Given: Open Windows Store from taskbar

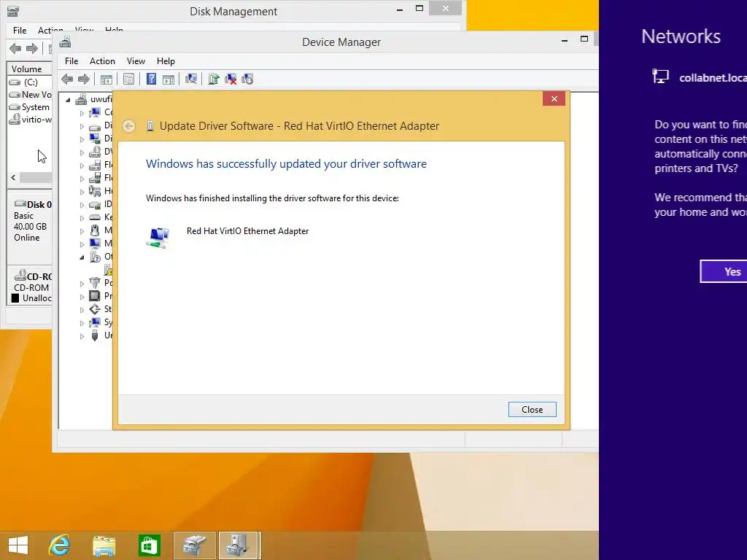Looking at the screenshot, I should click(x=149, y=545).
